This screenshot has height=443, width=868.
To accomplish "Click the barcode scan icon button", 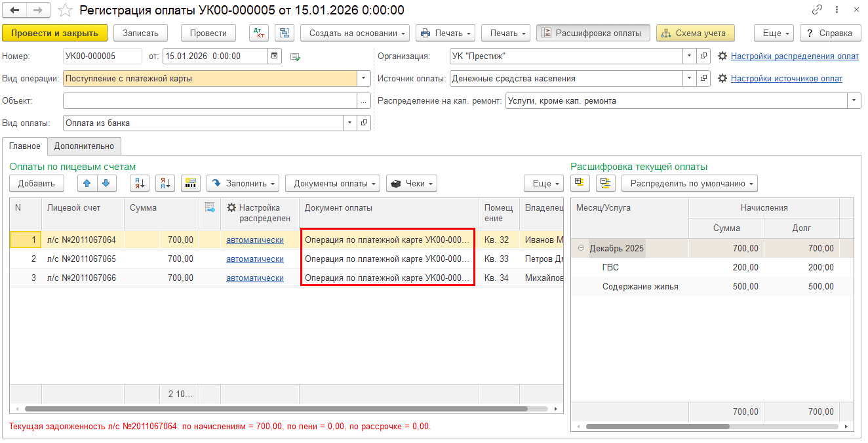I will (190, 183).
